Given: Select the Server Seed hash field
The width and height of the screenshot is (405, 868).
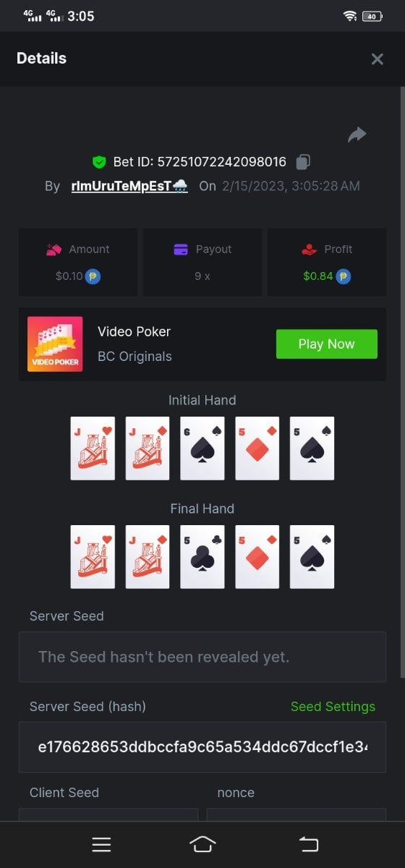Looking at the screenshot, I should [x=202, y=746].
